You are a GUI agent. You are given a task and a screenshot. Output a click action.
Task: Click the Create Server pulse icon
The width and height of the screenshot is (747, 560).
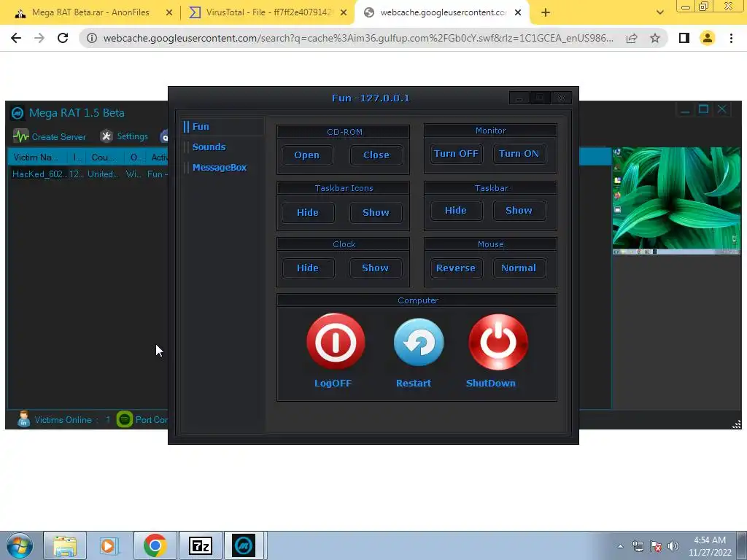[x=20, y=136]
